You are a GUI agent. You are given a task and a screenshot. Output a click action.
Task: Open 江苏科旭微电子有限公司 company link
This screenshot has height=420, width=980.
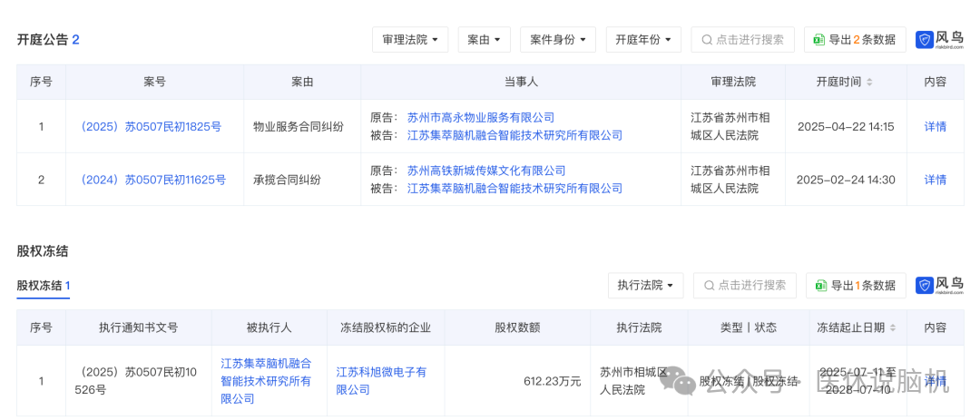point(381,381)
